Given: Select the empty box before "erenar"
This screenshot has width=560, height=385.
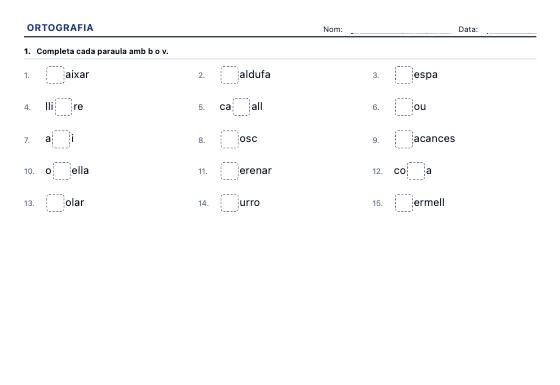Looking at the screenshot, I should (229, 171).
